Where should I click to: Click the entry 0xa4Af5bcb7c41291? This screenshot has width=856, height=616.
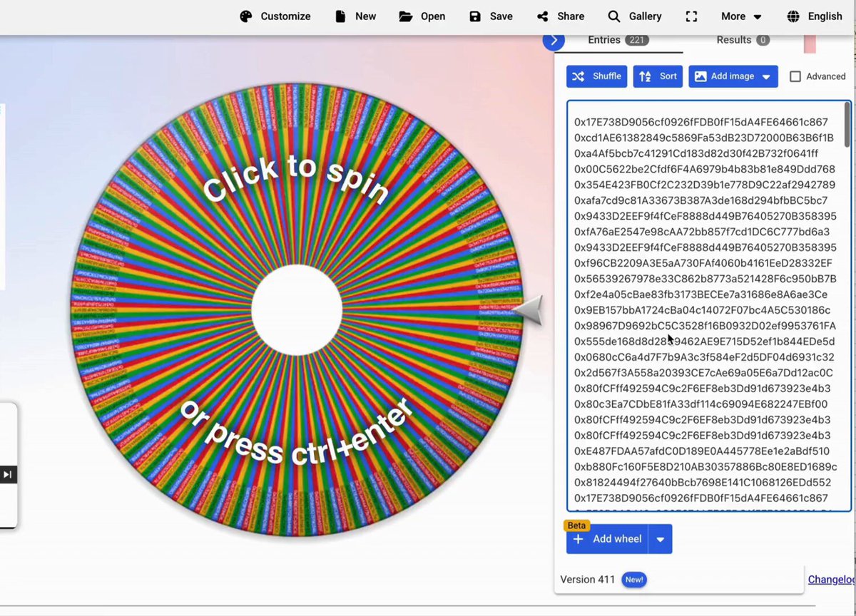pyautogui.click(x=696, y=153)
